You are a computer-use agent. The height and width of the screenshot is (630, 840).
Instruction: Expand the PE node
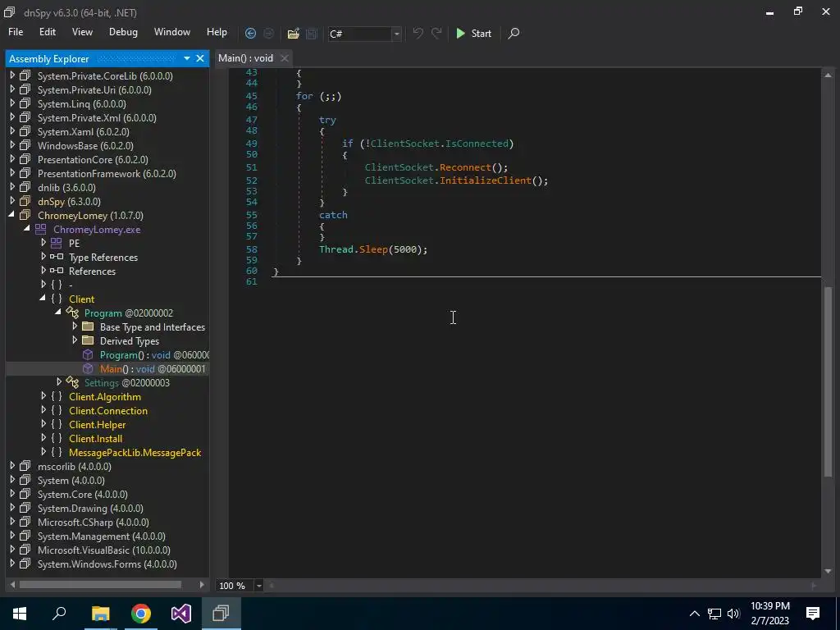(x=43, y=243)
